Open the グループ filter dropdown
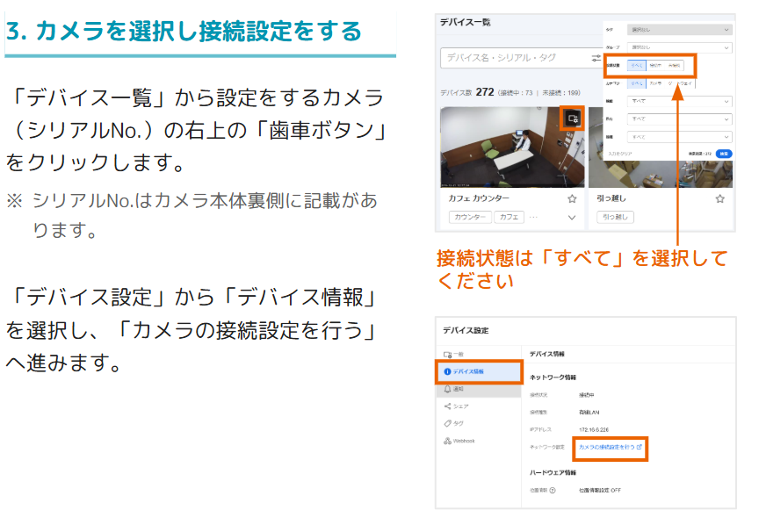759x532 pixels. click(x=680, y=47)
